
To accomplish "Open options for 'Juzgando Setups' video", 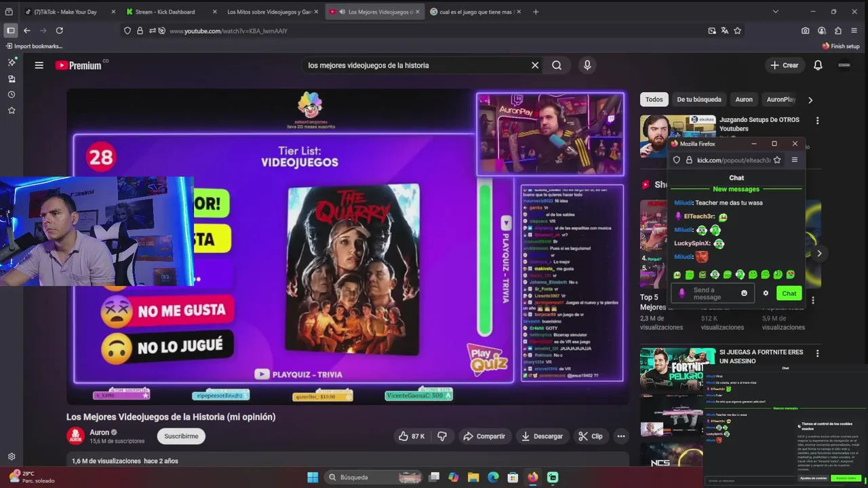I will [x=817, y=121].
